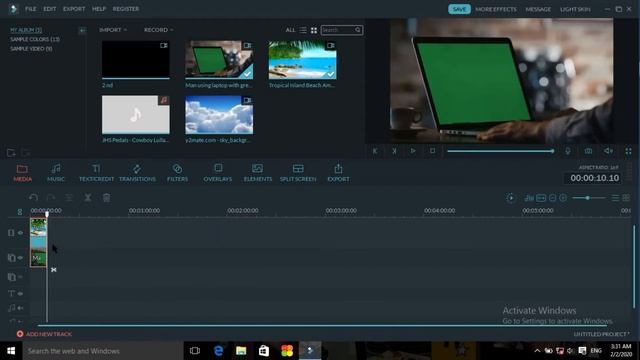Open the Edit menu
The image size is (640, 360).
click(50, 9)
